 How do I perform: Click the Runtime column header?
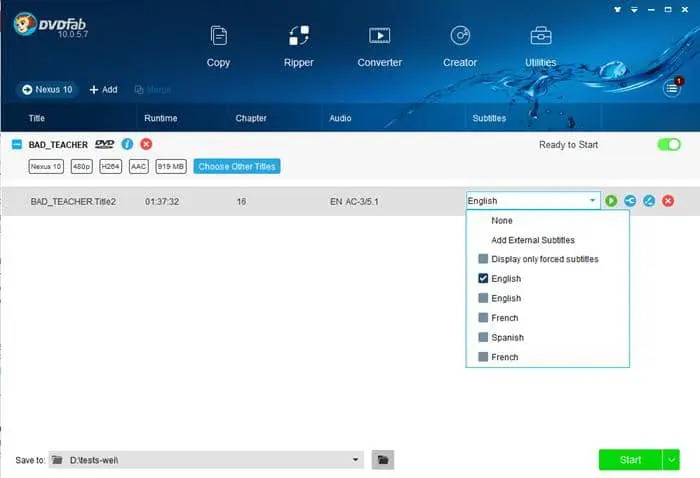click(x=161, y=118)
